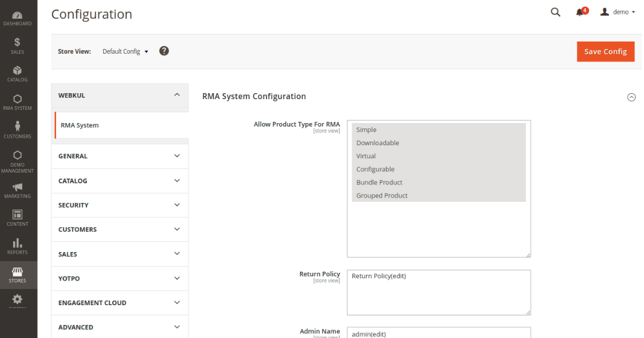This screenshot has width=644, height=338.
Task: Click the Return Policy field label
Action: point(320,274)
